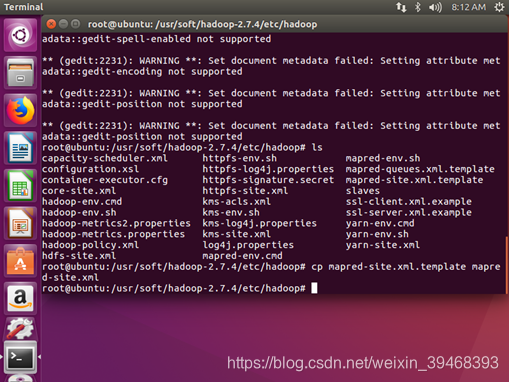
Task: Click the file name container-executor.cfg
Action: point(105,180)
